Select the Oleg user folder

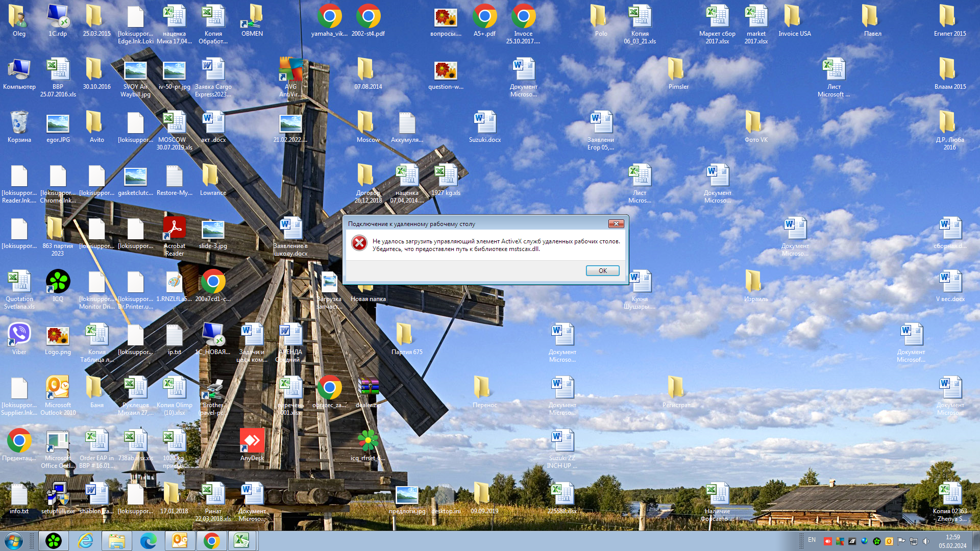(x=19, y=20)
